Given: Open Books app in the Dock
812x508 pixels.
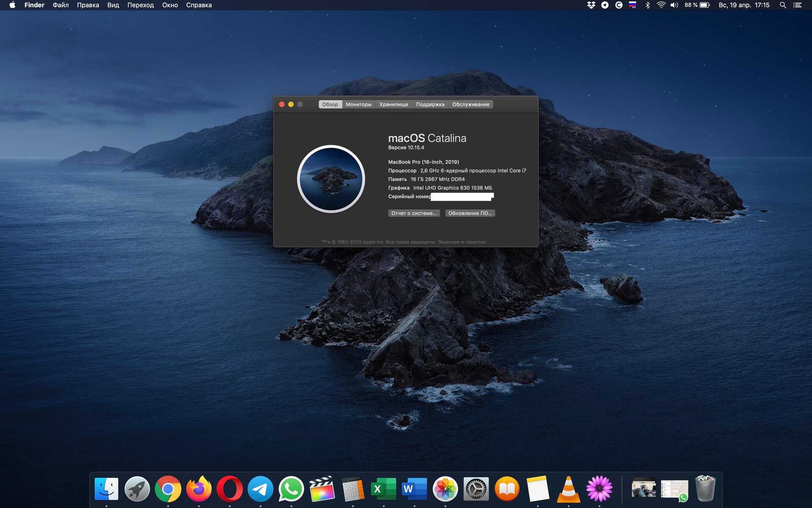Looking at the screenshot, I should tap(507, 489).
